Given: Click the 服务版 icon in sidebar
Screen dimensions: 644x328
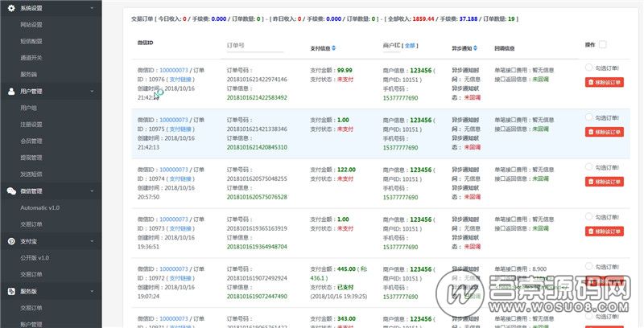Looking at the screenshot, I should coord(11,291).
